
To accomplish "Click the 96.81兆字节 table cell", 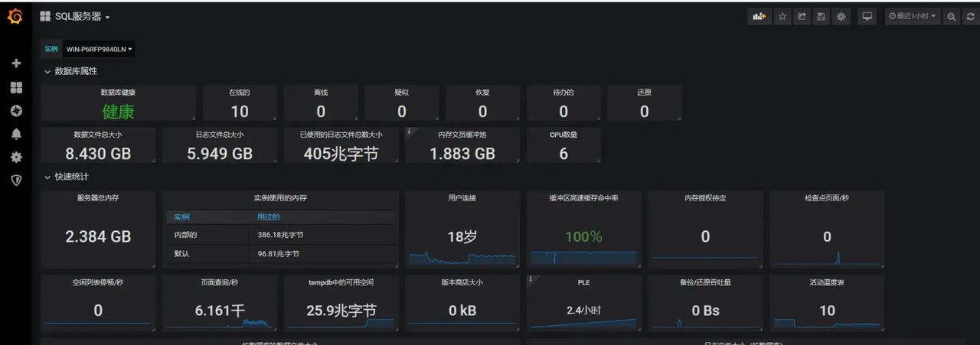I will (x=278, y=253).
